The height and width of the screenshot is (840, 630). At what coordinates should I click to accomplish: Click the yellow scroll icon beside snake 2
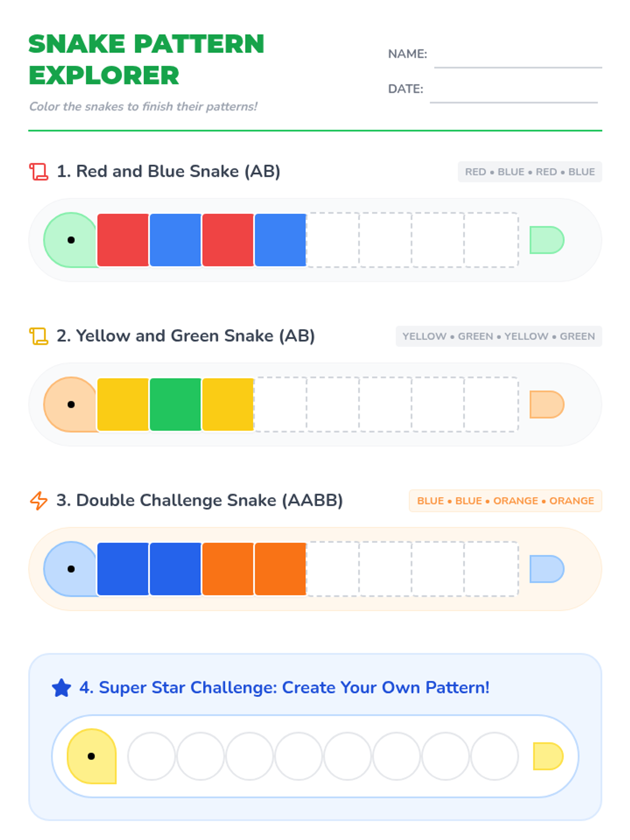(x=38, y=336)
